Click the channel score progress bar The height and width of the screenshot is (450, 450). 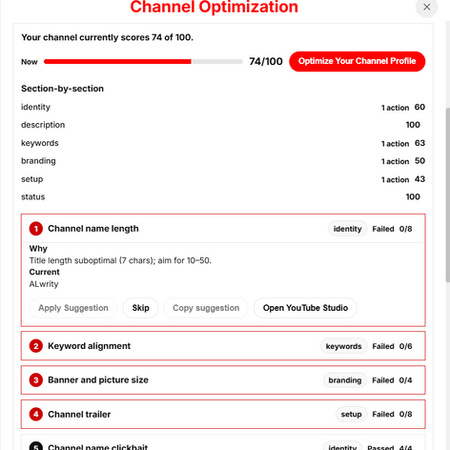pos(143,62)
